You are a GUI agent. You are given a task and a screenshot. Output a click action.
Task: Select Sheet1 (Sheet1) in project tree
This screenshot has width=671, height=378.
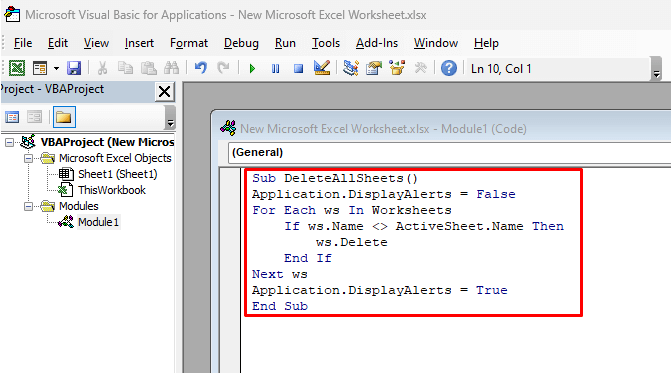coord(118,174)
